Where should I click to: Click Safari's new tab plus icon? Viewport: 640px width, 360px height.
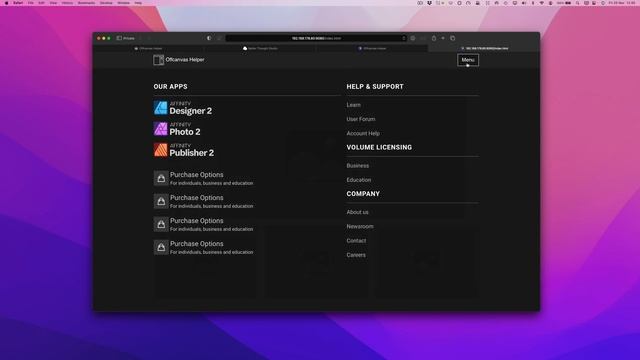pos(443,38)
